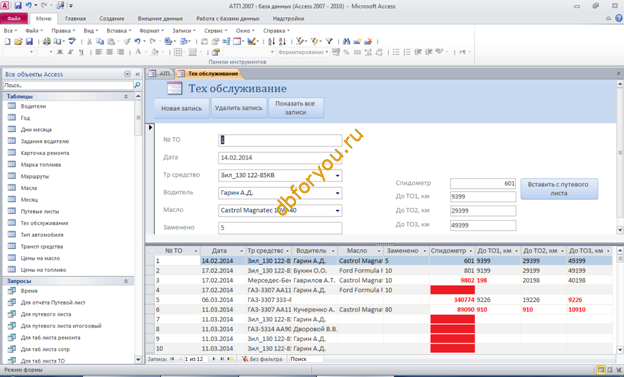Open the Тр средство combo box dropdown
The image size is (624, 377).
click(337, 176)
